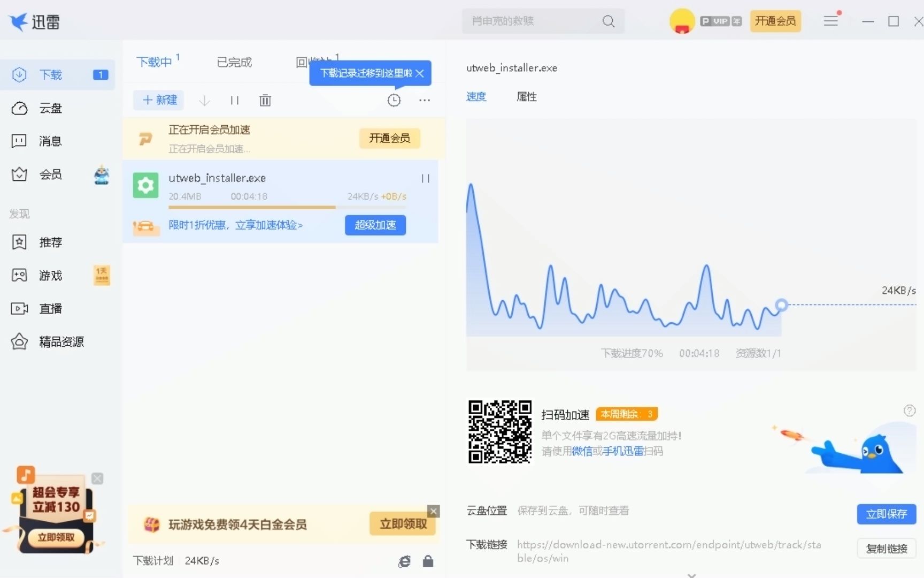924x578 pixels.
Task: Click the download progress bar
Action: [287, 207]
